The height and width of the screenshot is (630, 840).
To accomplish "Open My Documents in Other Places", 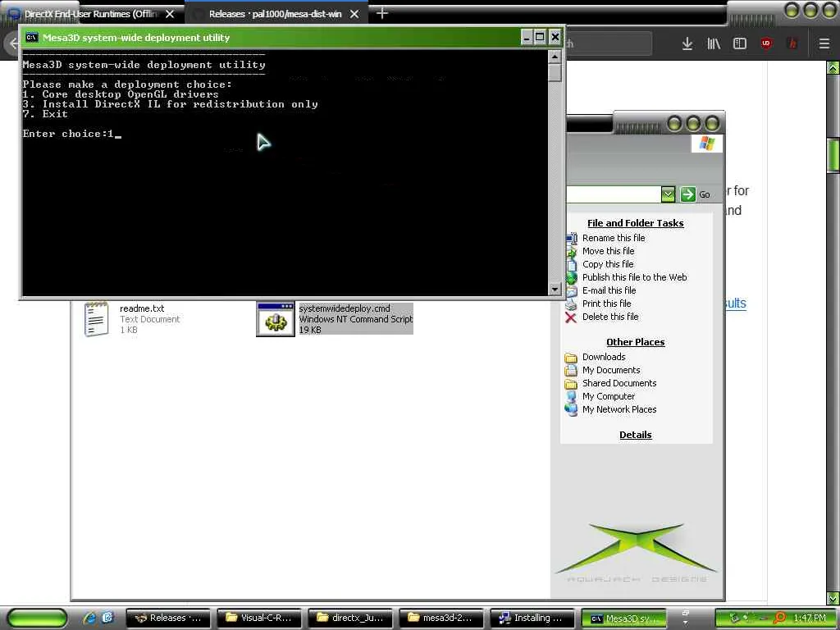I will (x=610, y=370).
